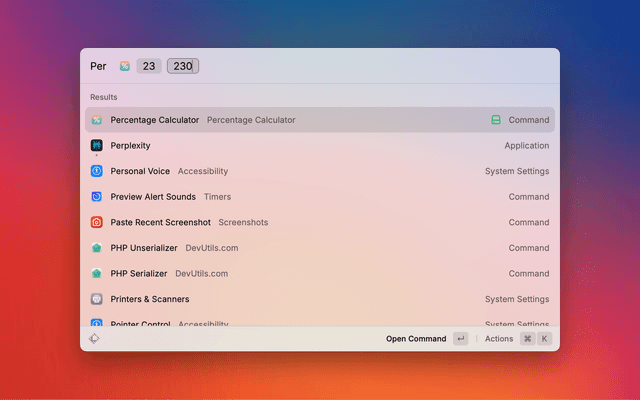Focus the first argument field showing 23
This screenshot has height=400, width=640.
(149, 66)
